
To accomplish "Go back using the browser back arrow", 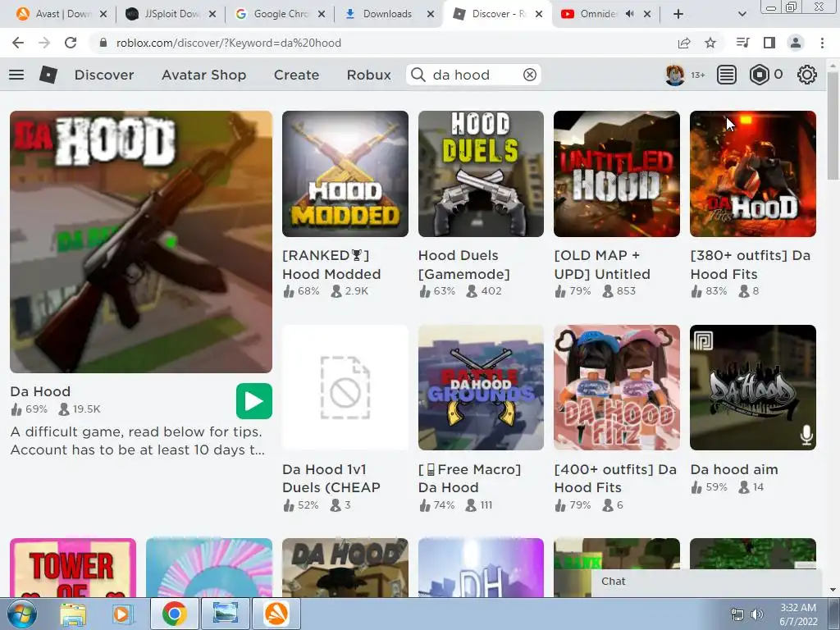I will [18, 43].
